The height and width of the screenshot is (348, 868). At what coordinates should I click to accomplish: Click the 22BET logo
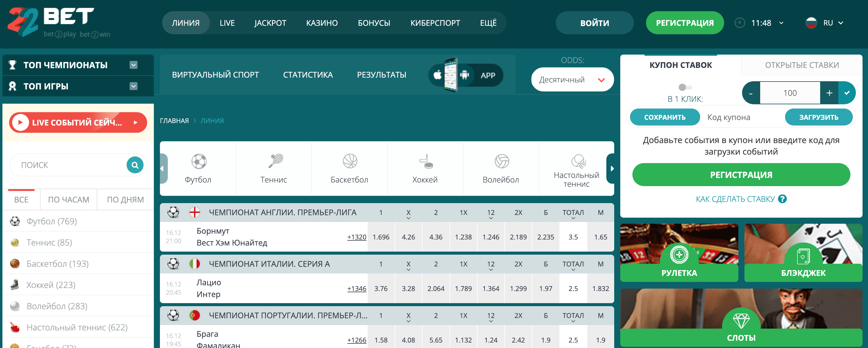click(59, 22)
